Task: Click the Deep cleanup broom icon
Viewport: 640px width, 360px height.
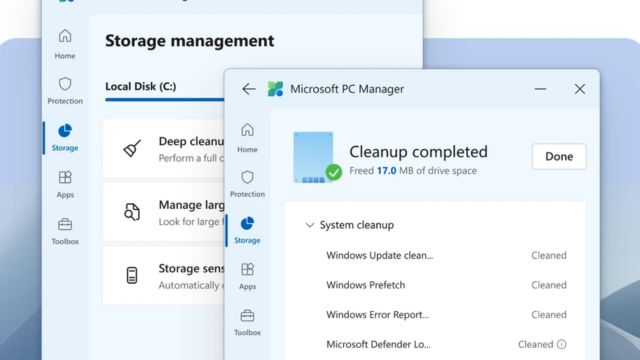Action: tap(132, 149)
